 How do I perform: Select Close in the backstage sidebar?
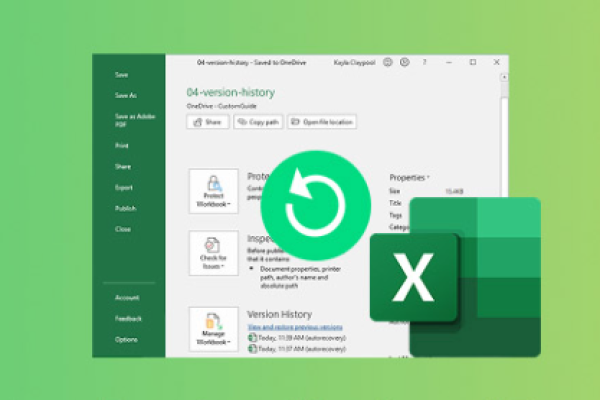123,229
